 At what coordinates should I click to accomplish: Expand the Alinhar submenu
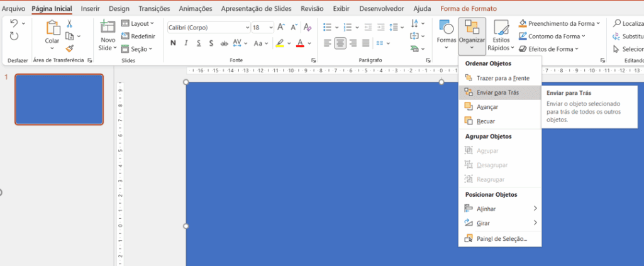pyautogui.click(x=500, y=209)
